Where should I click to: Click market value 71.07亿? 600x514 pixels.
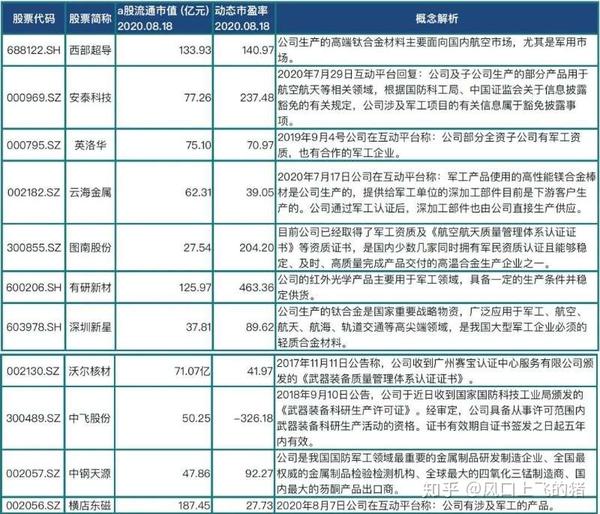[192, 371]
